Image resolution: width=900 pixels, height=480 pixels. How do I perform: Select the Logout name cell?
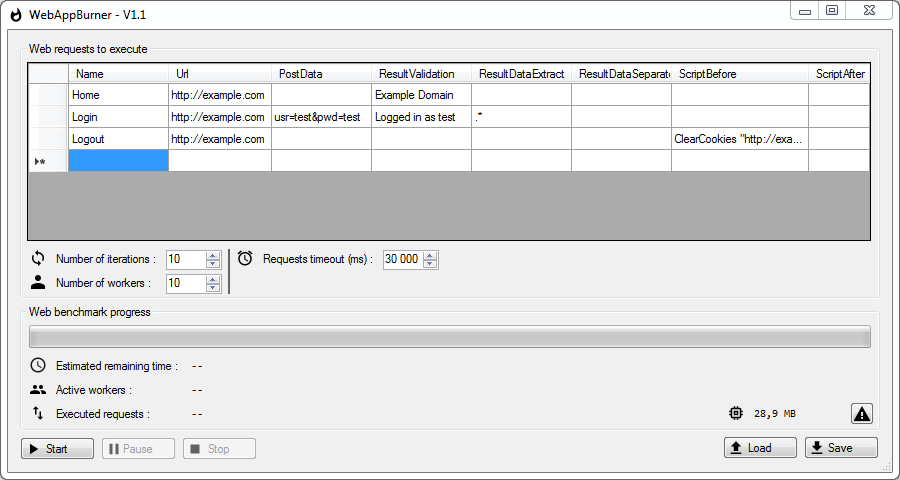pyautogui.click(x=118, y=139)
